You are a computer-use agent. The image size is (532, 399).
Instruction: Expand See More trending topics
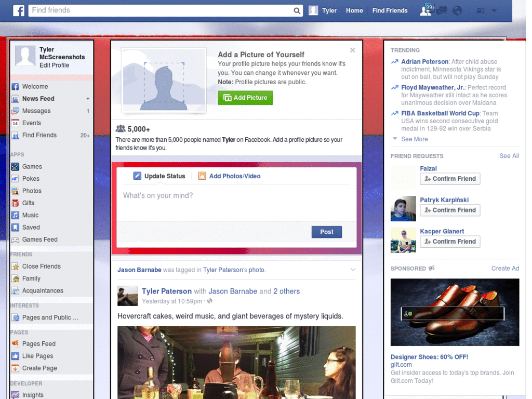pos(414,139)
